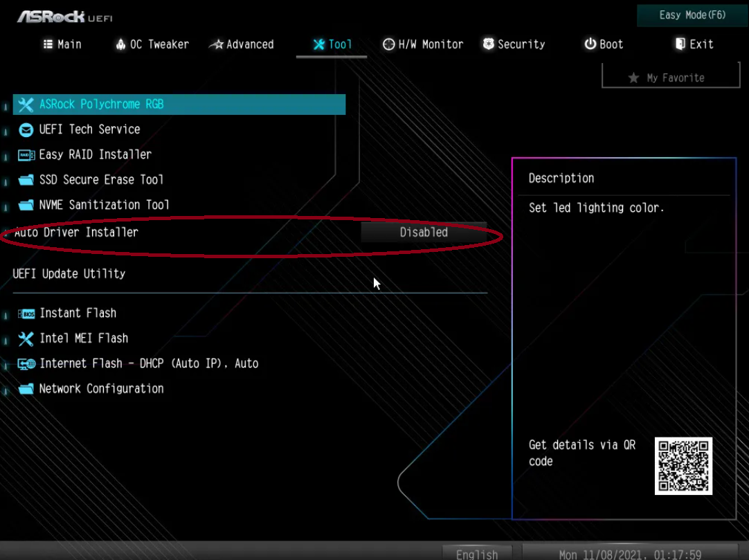Viewport: 749px width, 560px height.
Task: Open the Security tab
Action: pos(514,44)
